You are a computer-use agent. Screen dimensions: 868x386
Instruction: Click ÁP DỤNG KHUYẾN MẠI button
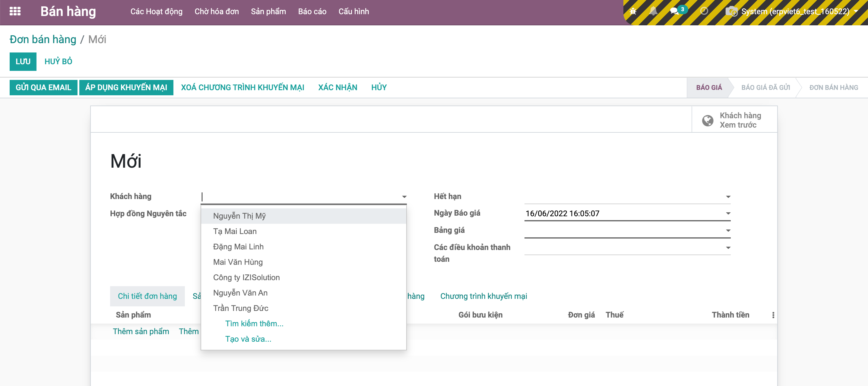126,87
